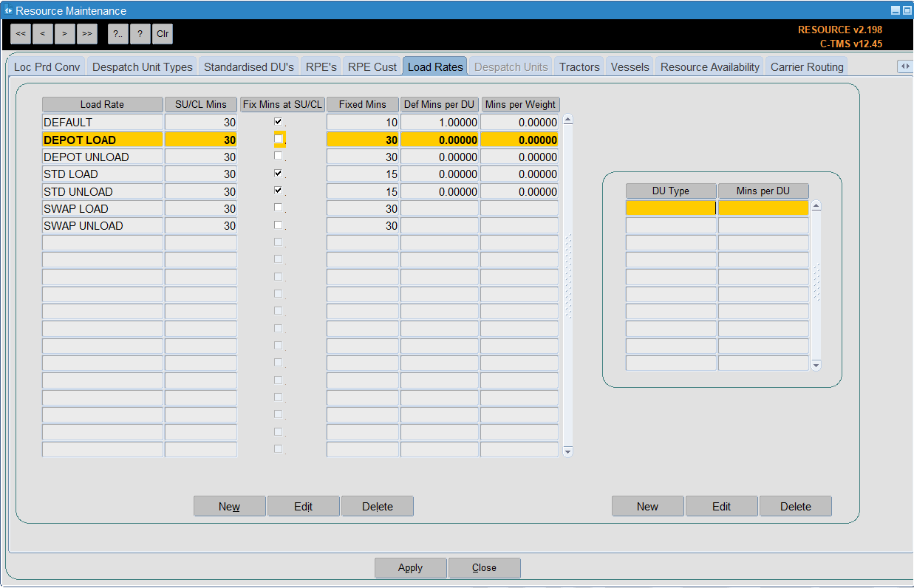Click the next record > button
The image size is (914, 588).
65,33
